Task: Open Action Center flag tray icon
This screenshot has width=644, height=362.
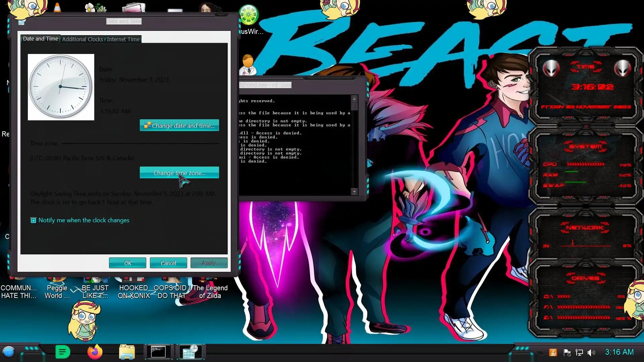Action: (x=567, y=353)
